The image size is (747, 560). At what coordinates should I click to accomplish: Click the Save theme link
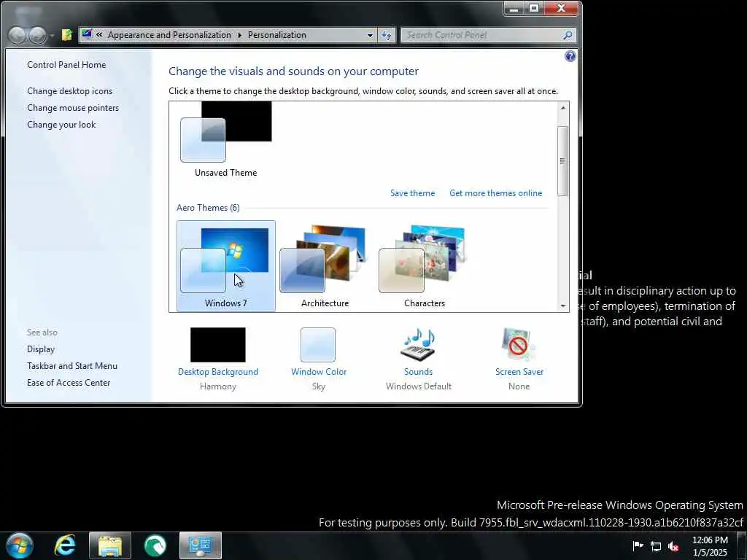[x=413, y=193]
